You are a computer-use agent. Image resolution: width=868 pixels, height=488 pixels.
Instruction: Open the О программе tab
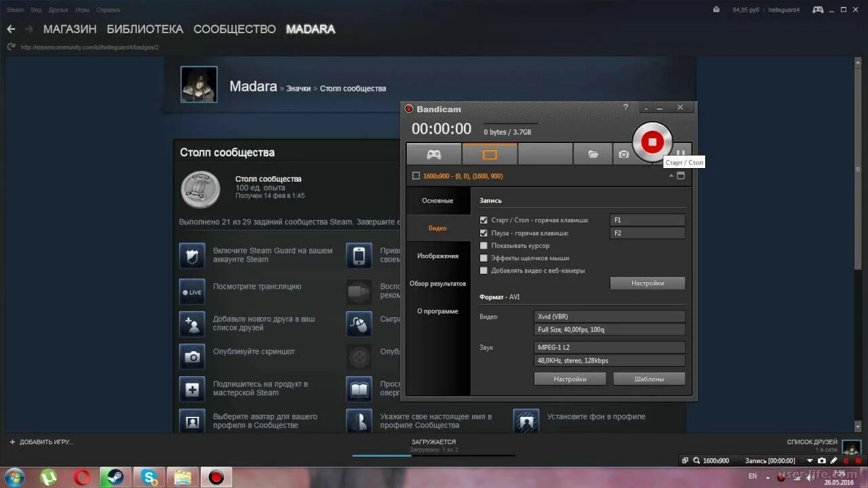pyautogui.click(x=437, y=312)
